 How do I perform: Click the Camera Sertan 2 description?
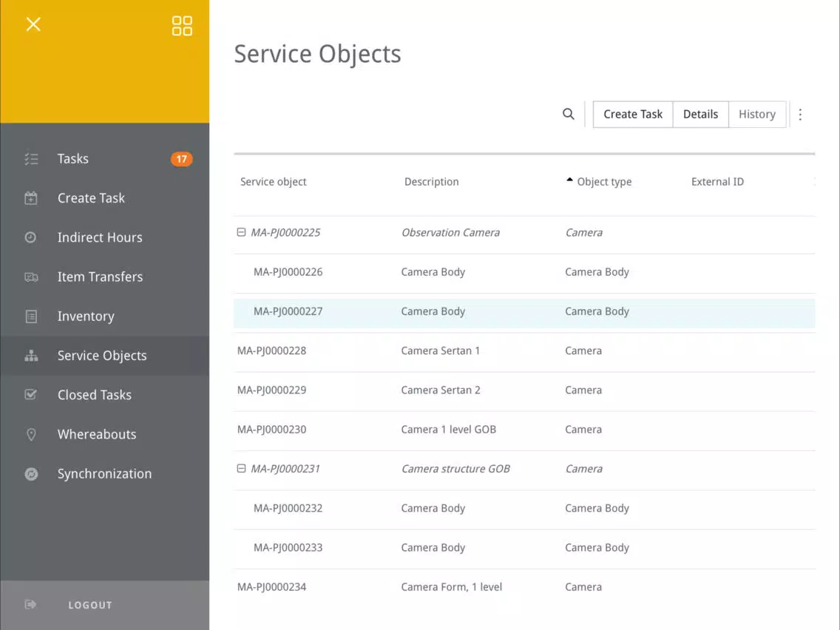pyautogui.click(x=441, y=390)
